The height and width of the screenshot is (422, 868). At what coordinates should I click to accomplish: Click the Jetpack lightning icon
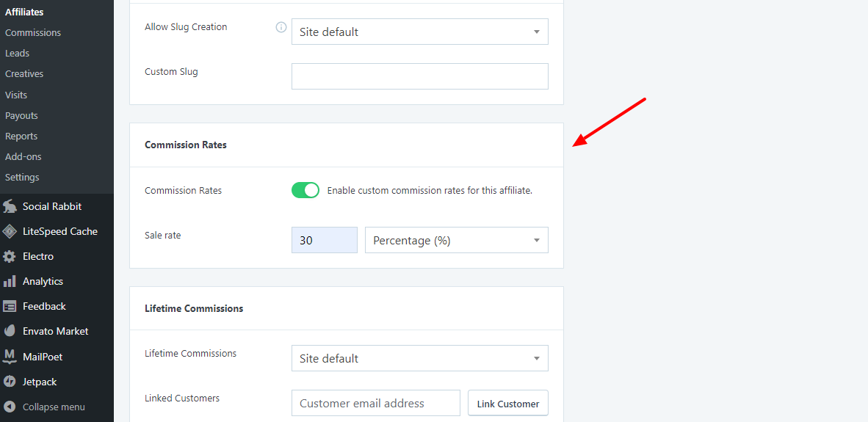click(10, 382)
